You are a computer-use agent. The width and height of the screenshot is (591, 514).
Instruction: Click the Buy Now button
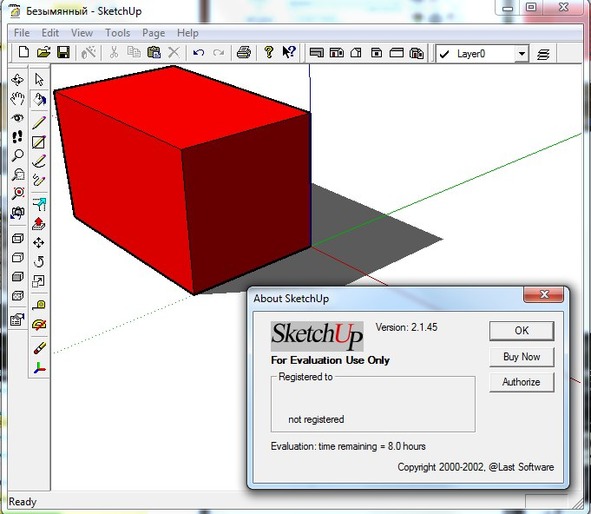[x=522, y=356]
